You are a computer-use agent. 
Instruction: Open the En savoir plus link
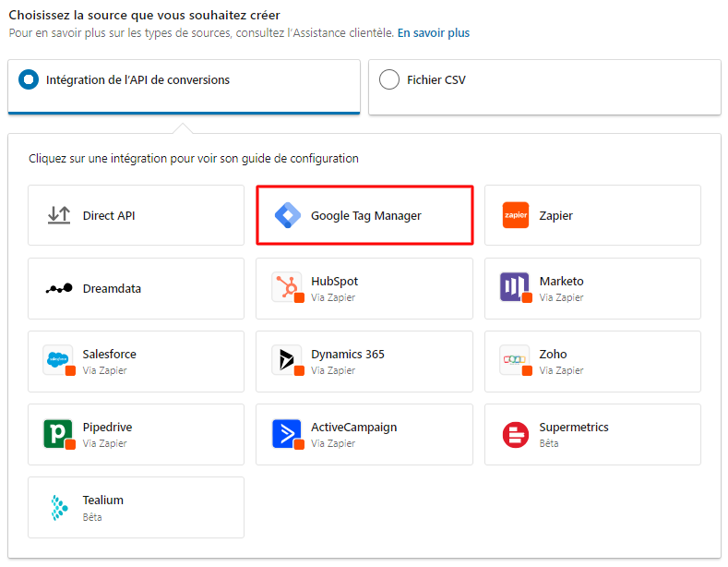(433, 33)
